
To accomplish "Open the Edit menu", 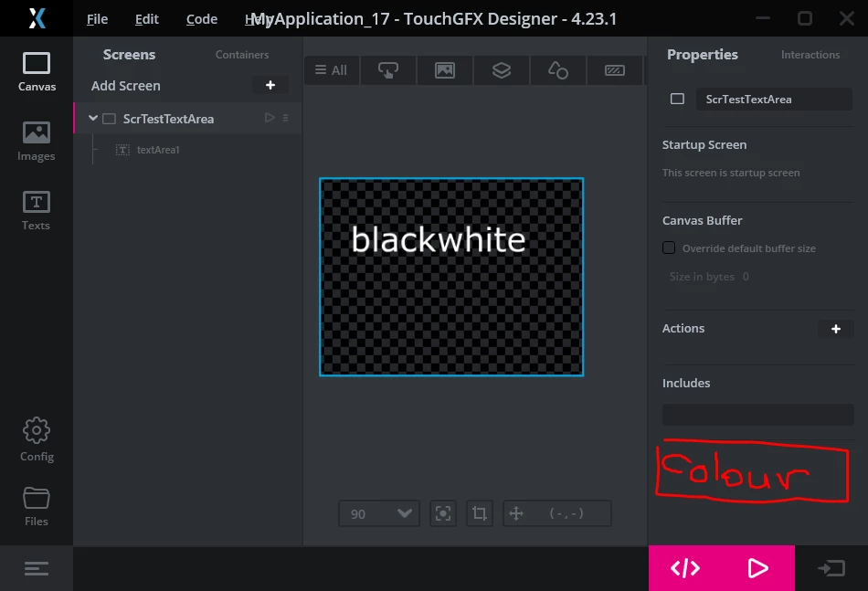I will click(147, 19).
